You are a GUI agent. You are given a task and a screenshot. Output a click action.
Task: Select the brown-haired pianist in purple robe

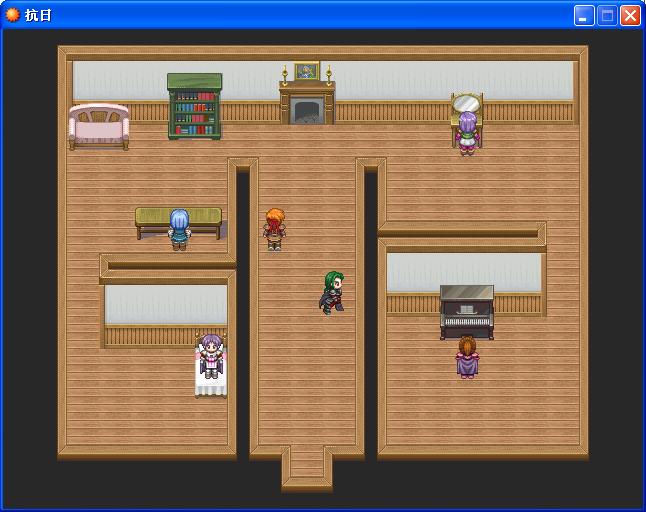pyautogui.click(x=467, y=357)
